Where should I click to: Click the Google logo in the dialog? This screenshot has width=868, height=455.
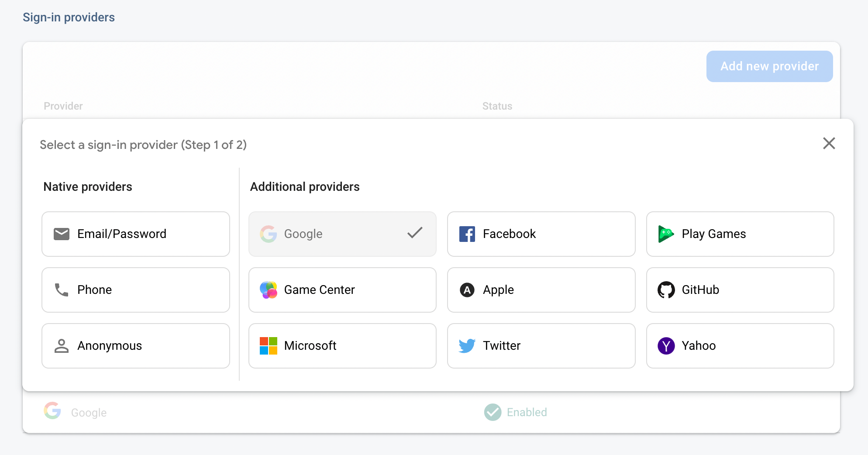[269, 234]
